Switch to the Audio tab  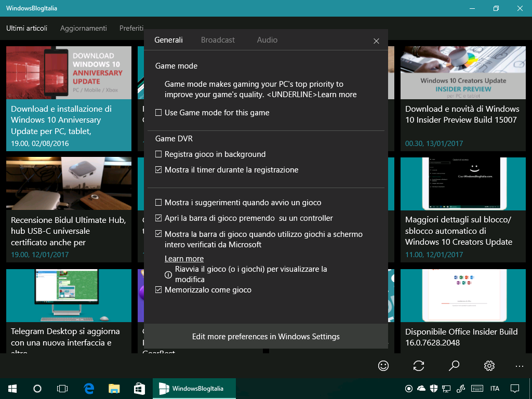pyautogui.click(x=267, y=40)
